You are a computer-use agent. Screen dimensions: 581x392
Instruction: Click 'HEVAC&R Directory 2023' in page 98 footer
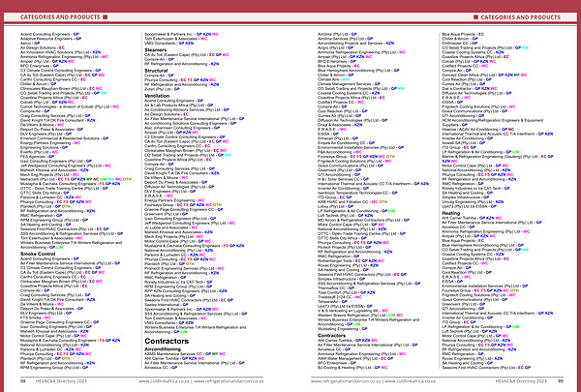tap(61, 381)
